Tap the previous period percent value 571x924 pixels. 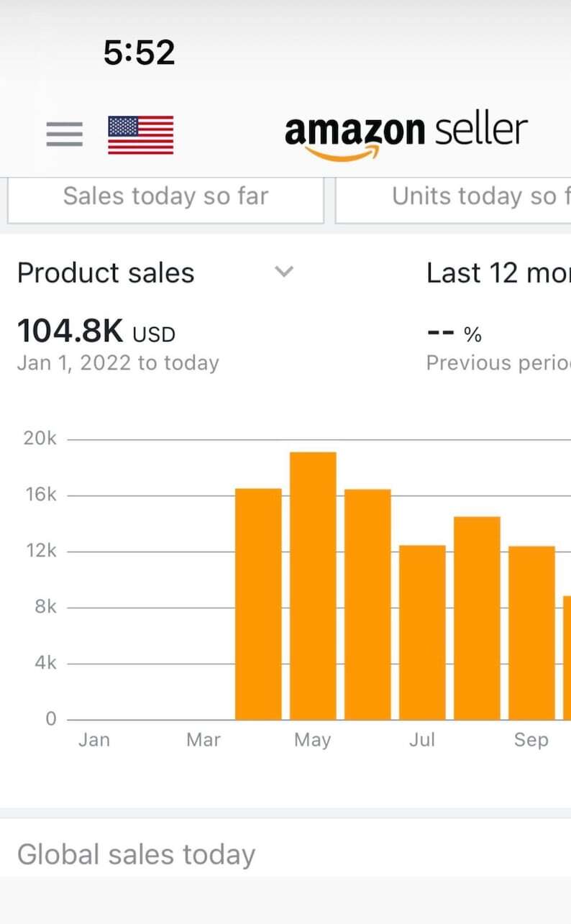(454, 334)
